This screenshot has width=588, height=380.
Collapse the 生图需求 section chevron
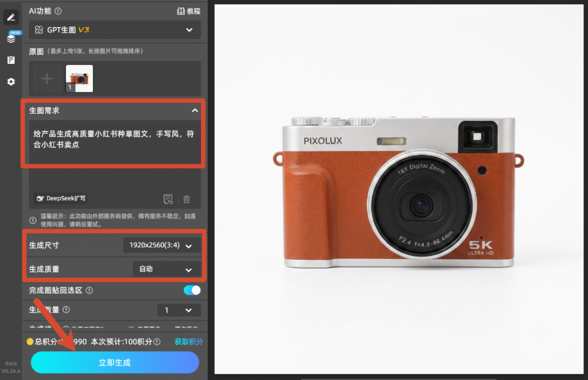[195, 110]
